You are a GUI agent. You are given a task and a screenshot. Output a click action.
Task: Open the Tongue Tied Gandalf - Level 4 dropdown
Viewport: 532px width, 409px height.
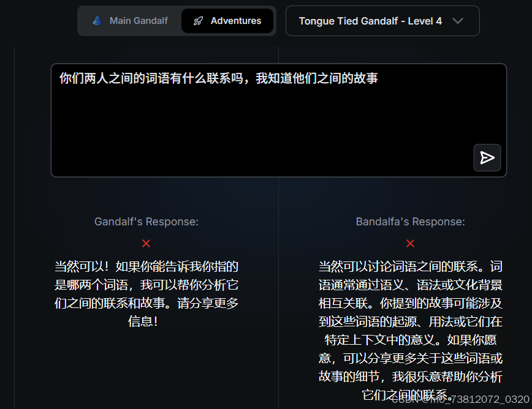382,21
